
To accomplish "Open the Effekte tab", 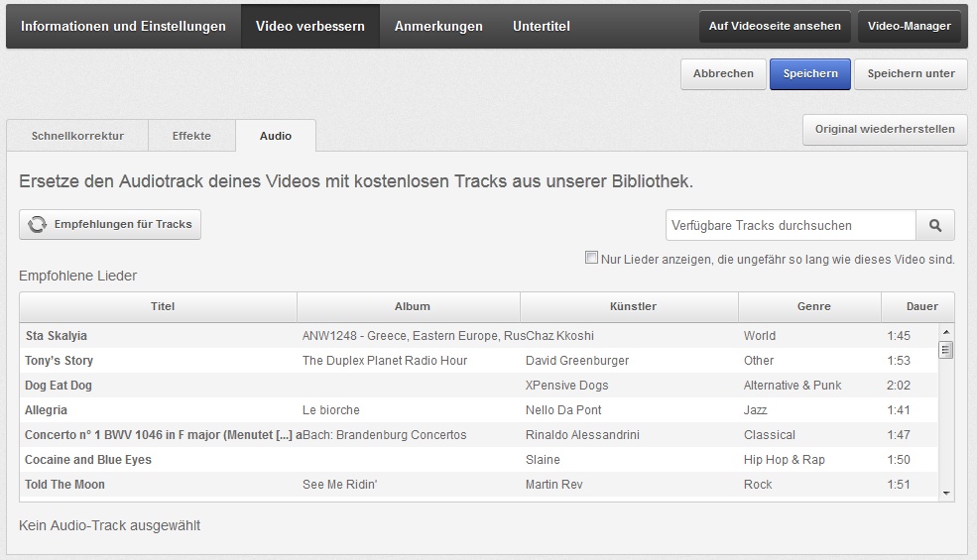I will [x=191, y=136].
